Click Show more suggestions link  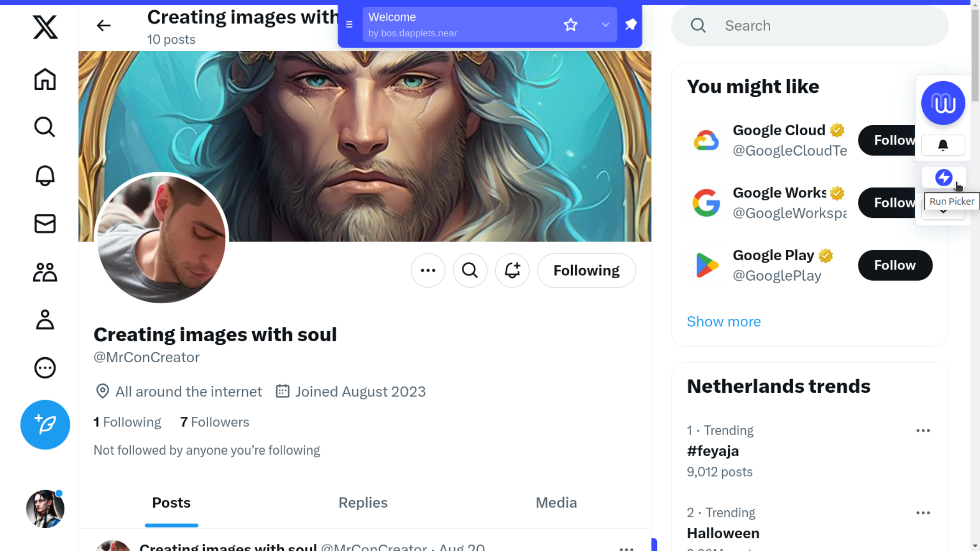pyautogui.click(x=723, y=321)
